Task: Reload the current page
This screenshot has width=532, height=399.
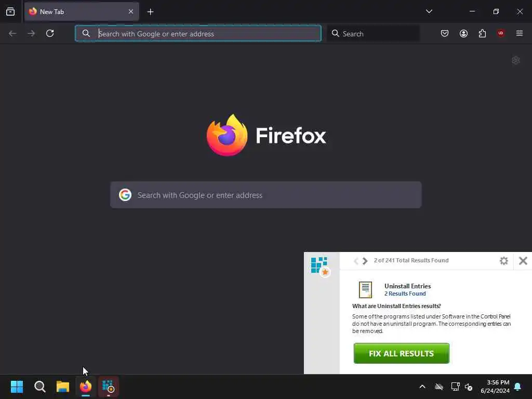Action: click(x=50, y=33)
